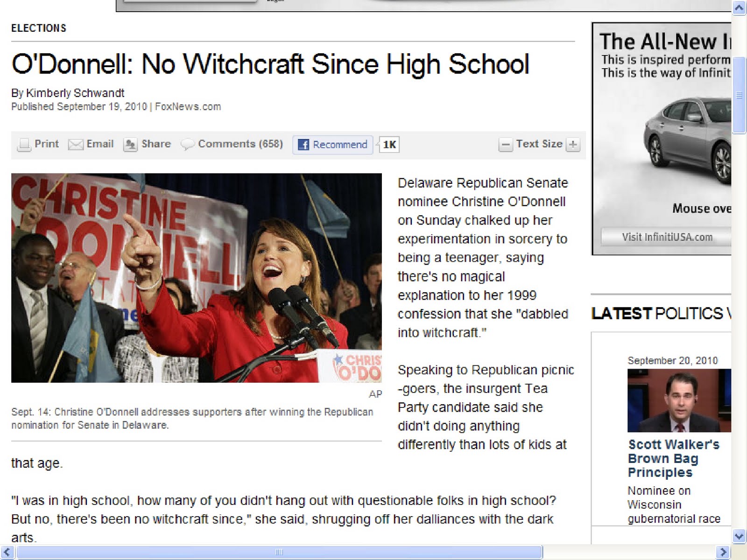Click the Email envelope icon
Viewport: 747px width, 560px height.
pos(76,145)
